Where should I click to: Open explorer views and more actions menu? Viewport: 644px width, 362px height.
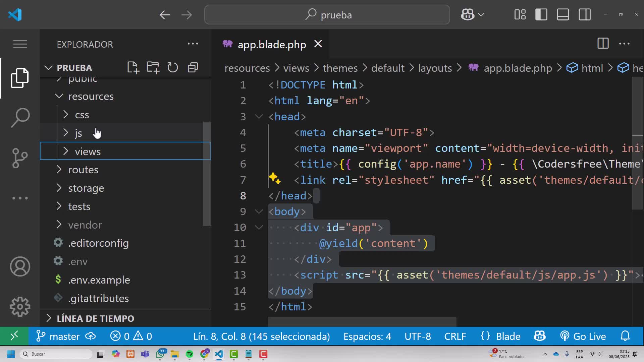point(193,44)
